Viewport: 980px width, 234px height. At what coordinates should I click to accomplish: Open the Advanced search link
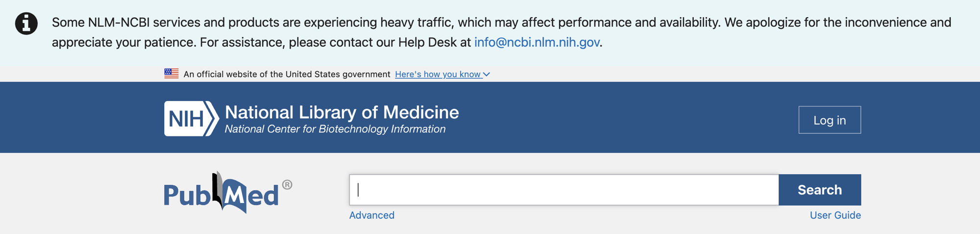click(x=371, y=215)
